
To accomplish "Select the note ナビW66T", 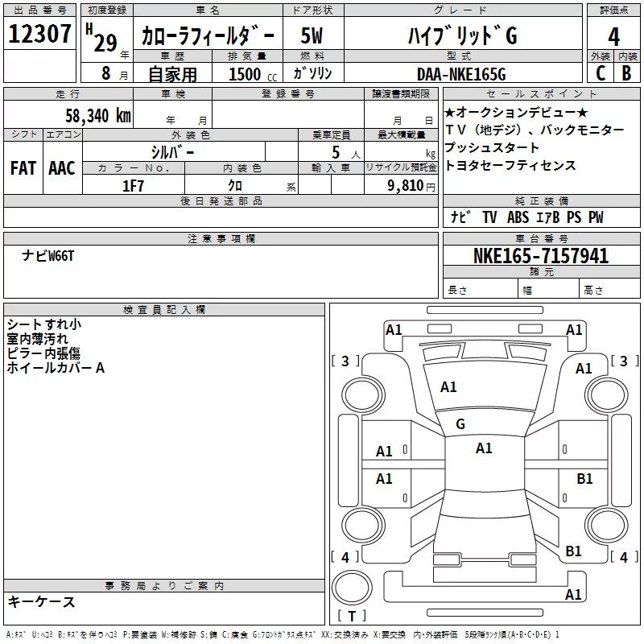I will (48, 256).
